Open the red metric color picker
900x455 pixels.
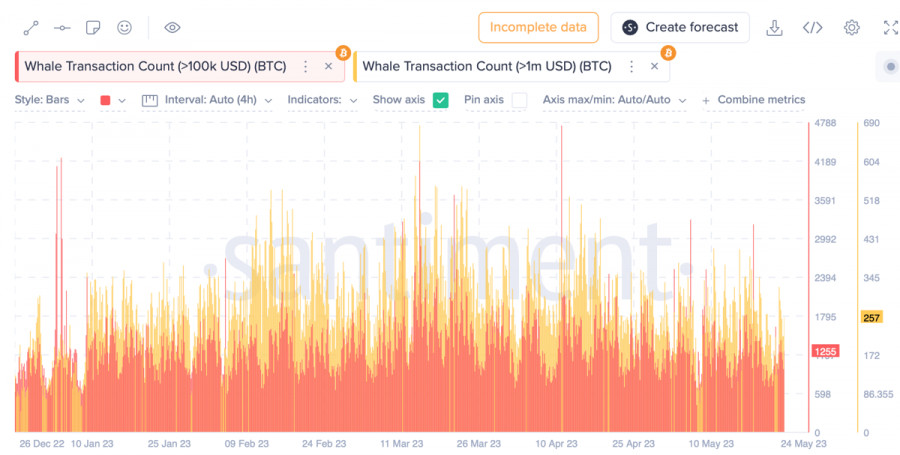click(113, 100)
